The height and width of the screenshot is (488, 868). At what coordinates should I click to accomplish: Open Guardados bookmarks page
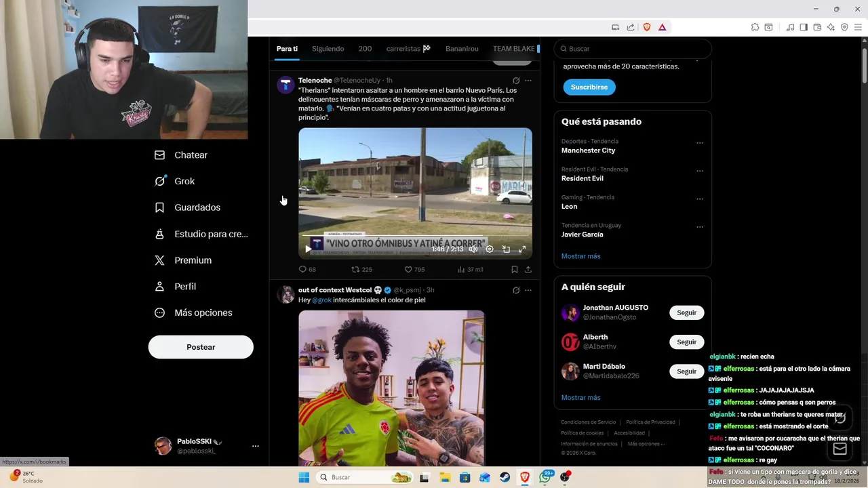pos(187,207)
